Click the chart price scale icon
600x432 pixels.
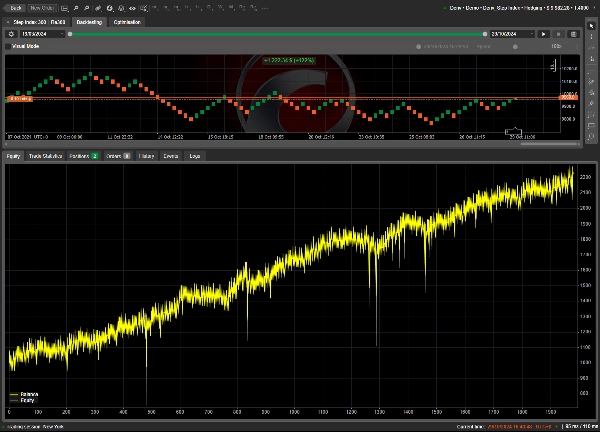553,65
